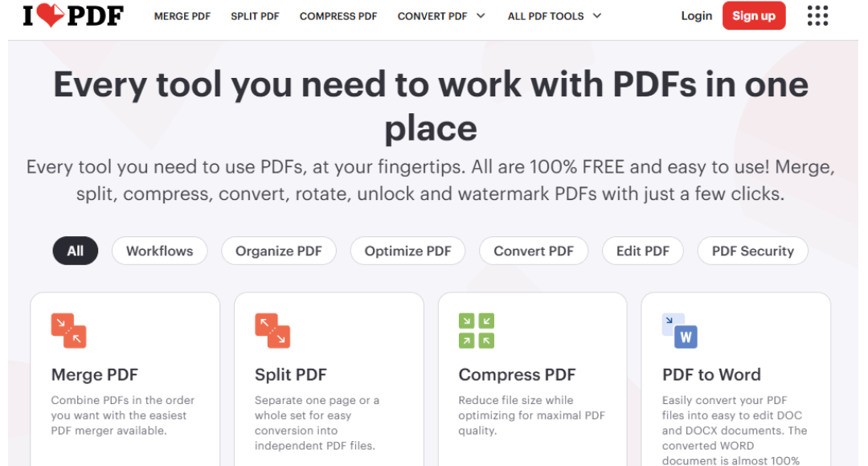Open the Login link
Screen dimensions: 868x466
[696, 15]
